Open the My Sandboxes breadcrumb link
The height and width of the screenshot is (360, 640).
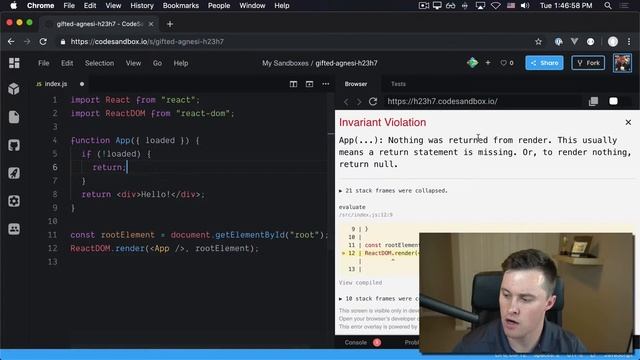285,63
